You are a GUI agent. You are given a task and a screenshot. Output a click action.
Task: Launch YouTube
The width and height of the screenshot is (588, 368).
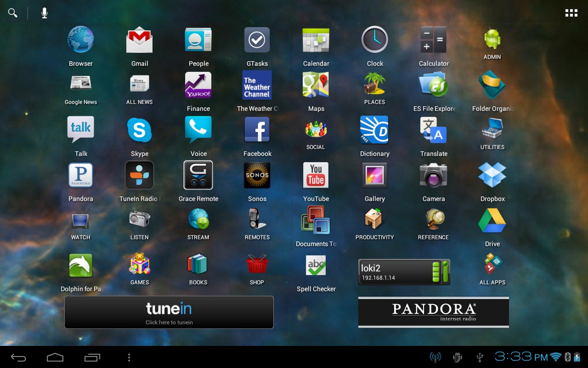click(316, 175)
